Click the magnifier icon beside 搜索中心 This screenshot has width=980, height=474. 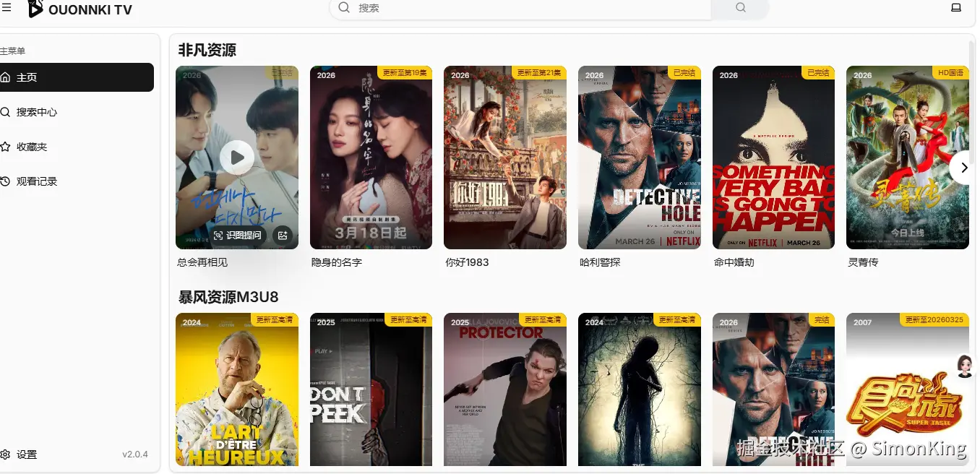pyautogui.click(x=5, y=112)
